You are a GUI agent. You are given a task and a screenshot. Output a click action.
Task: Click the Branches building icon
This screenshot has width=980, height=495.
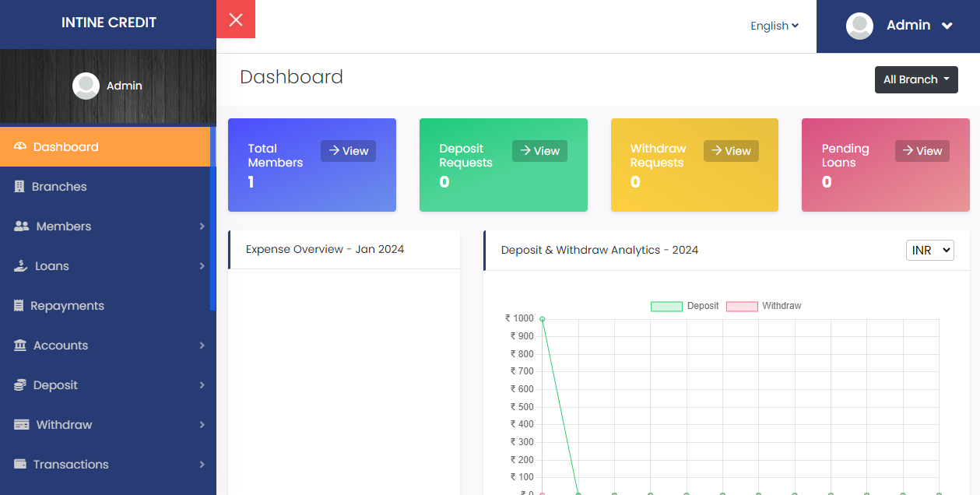coord(19,187)
